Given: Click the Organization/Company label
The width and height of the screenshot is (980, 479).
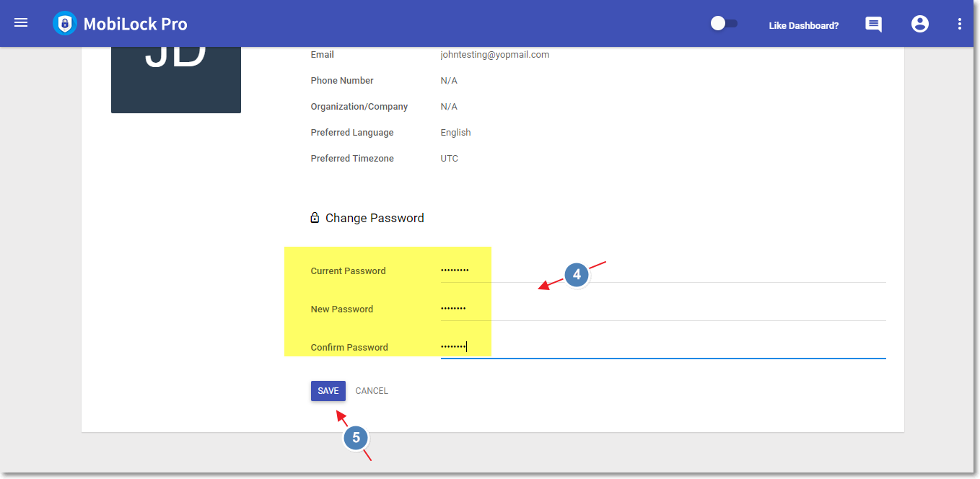Looking at the screenshot, I should click(x=359, y=107).
